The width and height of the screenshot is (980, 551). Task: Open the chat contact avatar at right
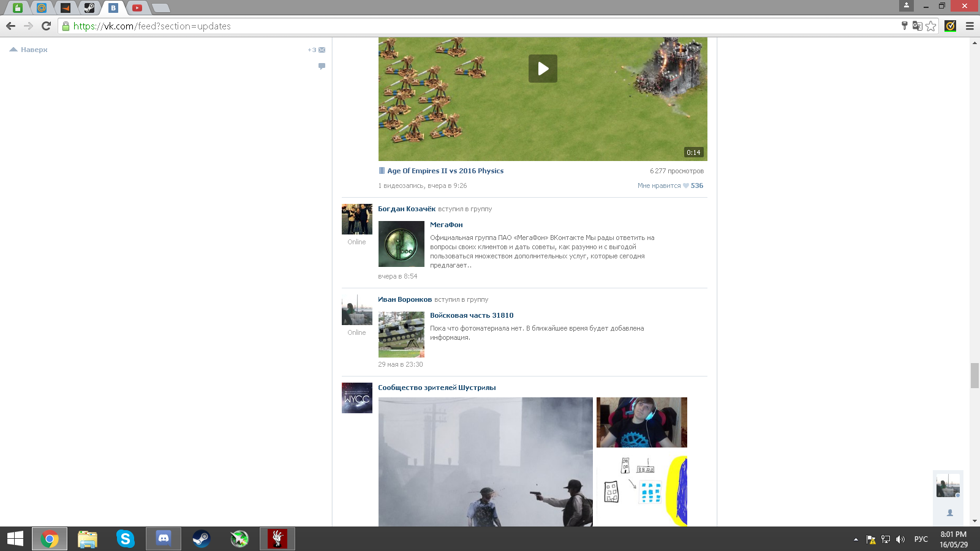[x=948, y=485]
